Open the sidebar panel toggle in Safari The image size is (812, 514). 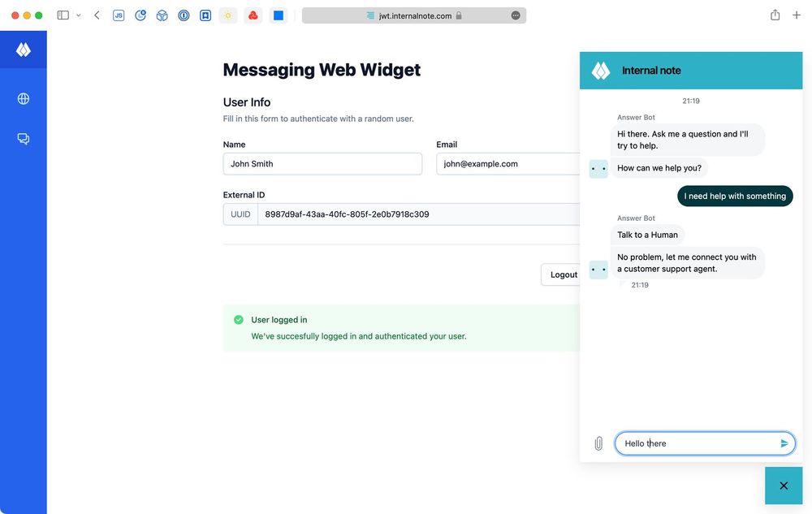(62, 14)
